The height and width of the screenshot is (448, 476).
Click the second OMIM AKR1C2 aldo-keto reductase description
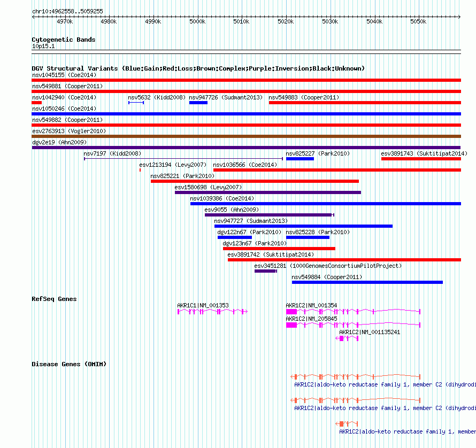(385, 408)
